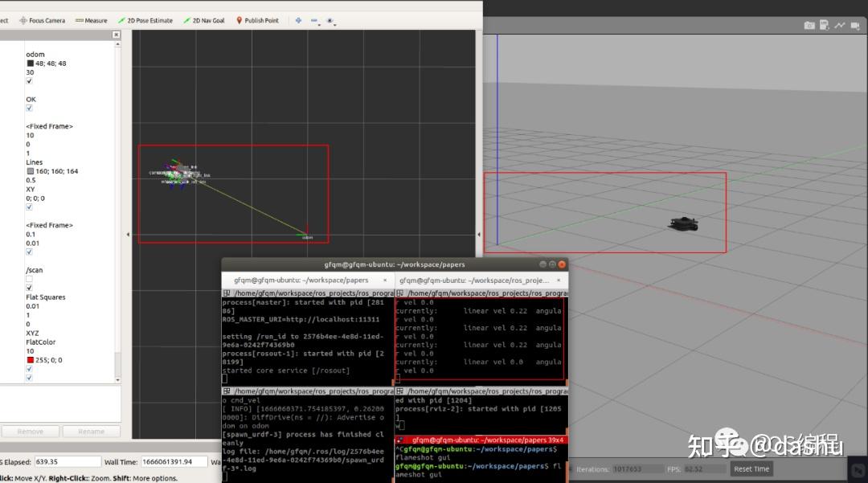Uncheck the checkbox below odom value 30
The image size is (868, 483).
pos(30,81)
